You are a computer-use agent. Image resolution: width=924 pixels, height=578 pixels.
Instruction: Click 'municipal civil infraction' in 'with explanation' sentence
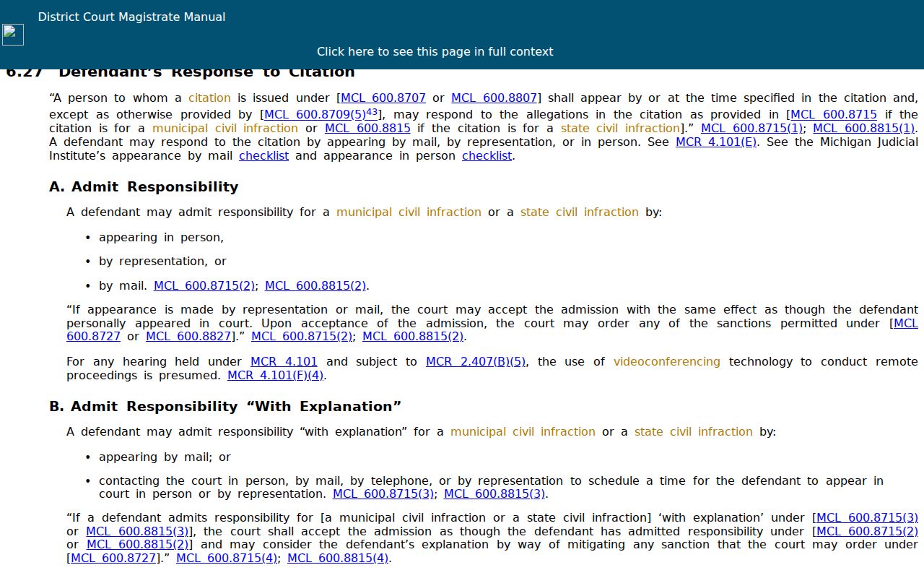coord(523,432)
